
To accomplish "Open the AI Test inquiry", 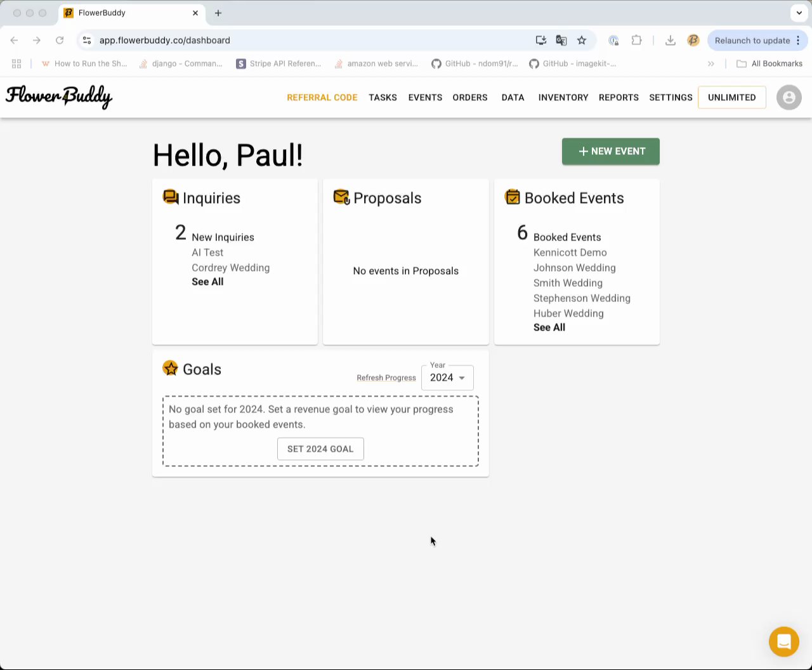I will 207,253.
